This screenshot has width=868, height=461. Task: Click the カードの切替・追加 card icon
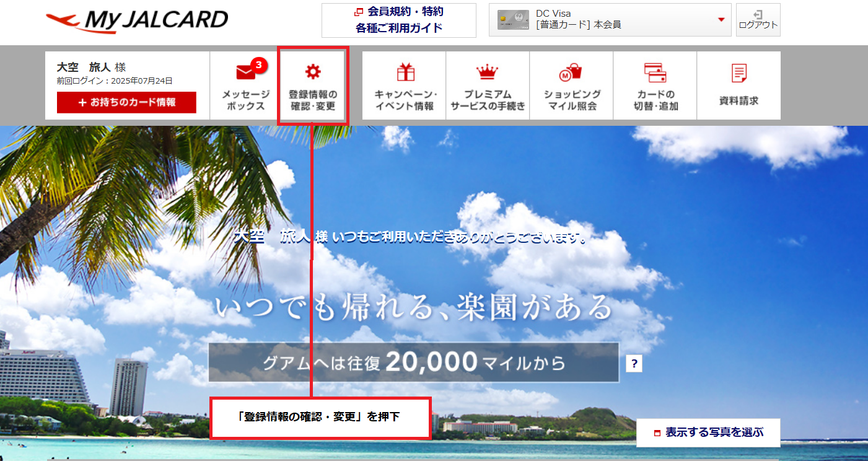[x=655, y=72]
